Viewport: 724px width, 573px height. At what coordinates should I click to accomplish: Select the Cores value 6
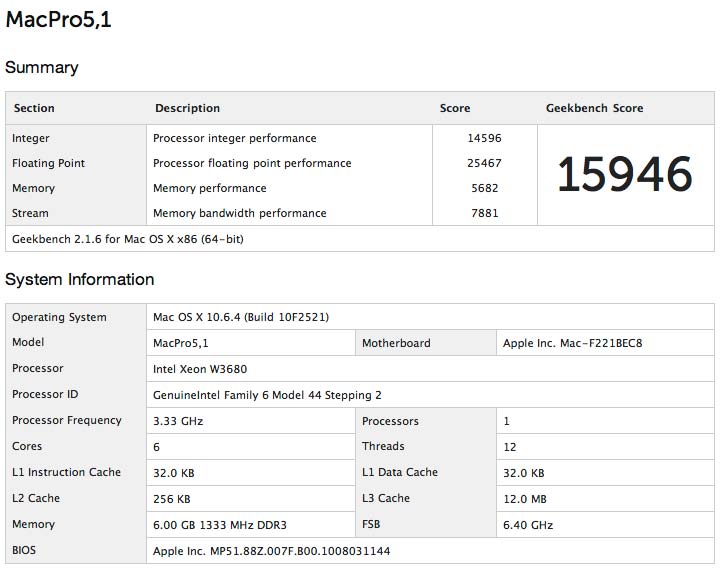click(x=157, y=447)
